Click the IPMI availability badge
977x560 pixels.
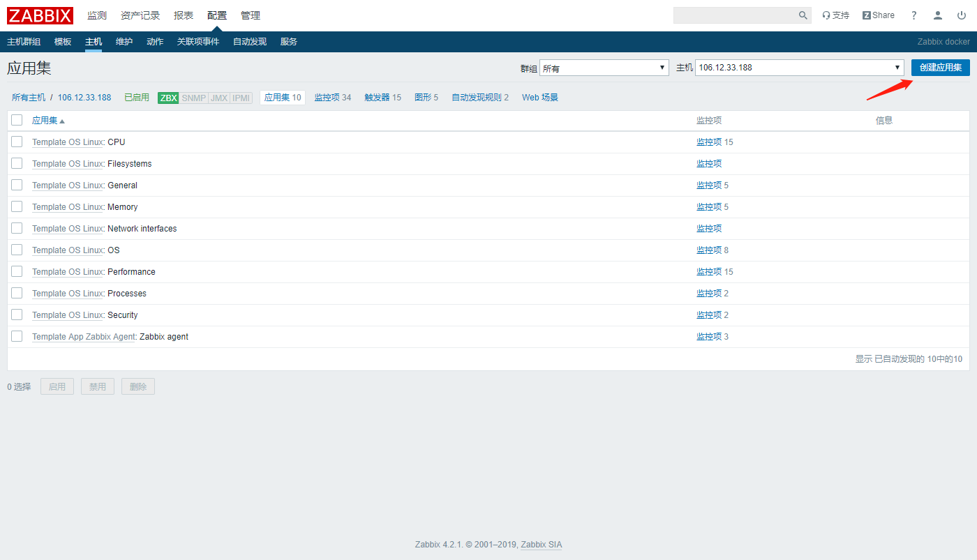[241, 98]
